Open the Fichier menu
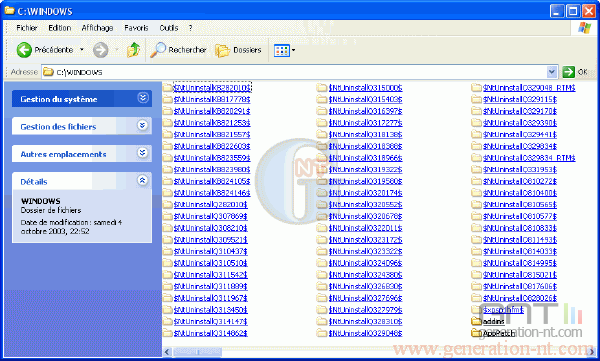The height and width of the screenshot is (361, 600). [26, 28]
